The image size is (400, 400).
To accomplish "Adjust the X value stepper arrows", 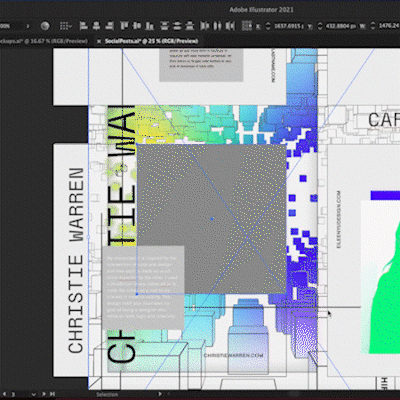I will [x=268, y=26].
